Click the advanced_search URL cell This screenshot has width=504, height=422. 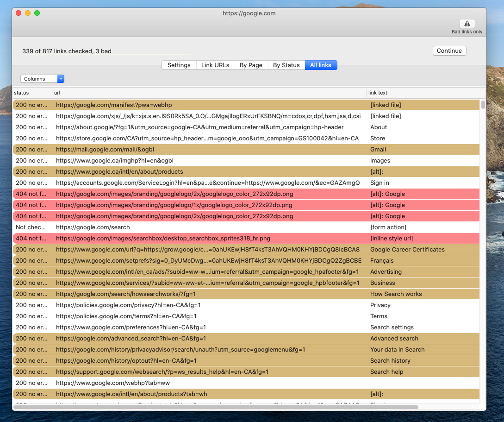[131, 338]
